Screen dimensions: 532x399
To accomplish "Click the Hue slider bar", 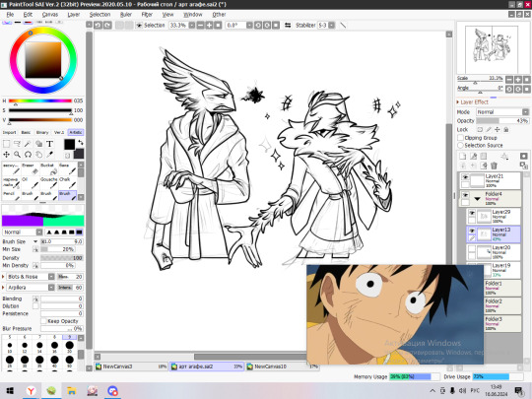I will (40, 100).
